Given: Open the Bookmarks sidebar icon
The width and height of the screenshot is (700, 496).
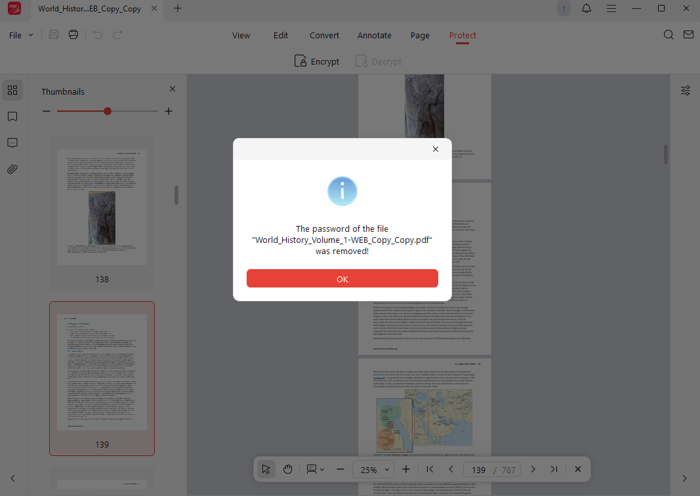Looking at the screenshot, I should [x=12, y=117].
